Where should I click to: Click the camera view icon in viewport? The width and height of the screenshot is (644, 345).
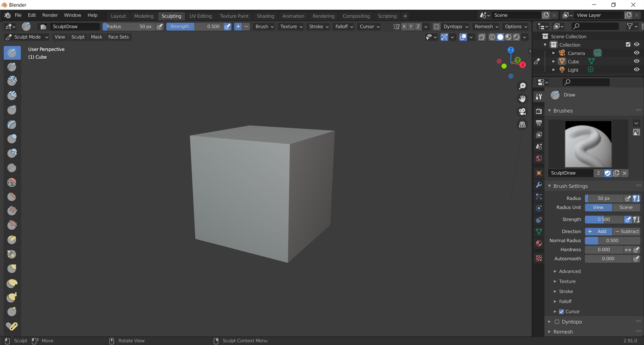point(522,111)
